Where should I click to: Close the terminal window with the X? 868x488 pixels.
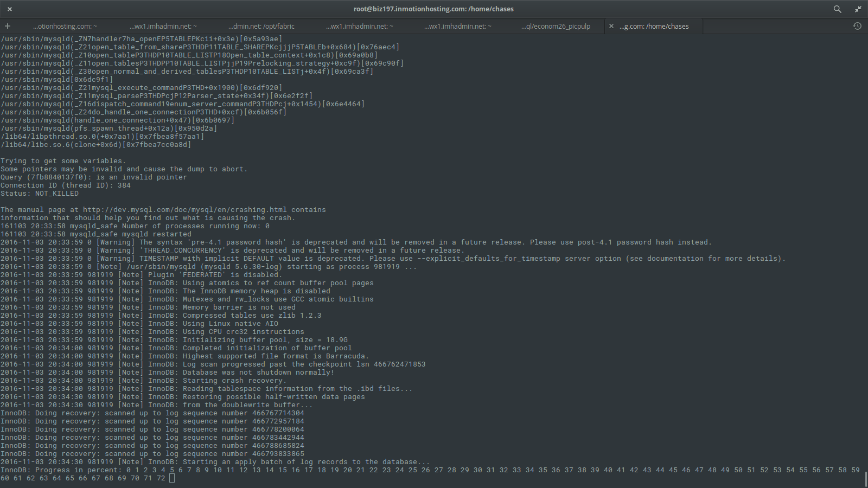(x=10, y=9)
